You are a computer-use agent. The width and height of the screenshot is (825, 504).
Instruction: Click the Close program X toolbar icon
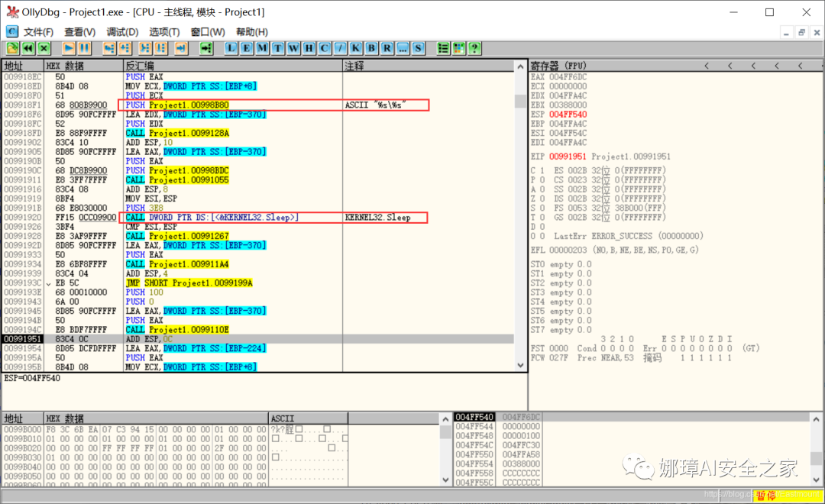44,48
